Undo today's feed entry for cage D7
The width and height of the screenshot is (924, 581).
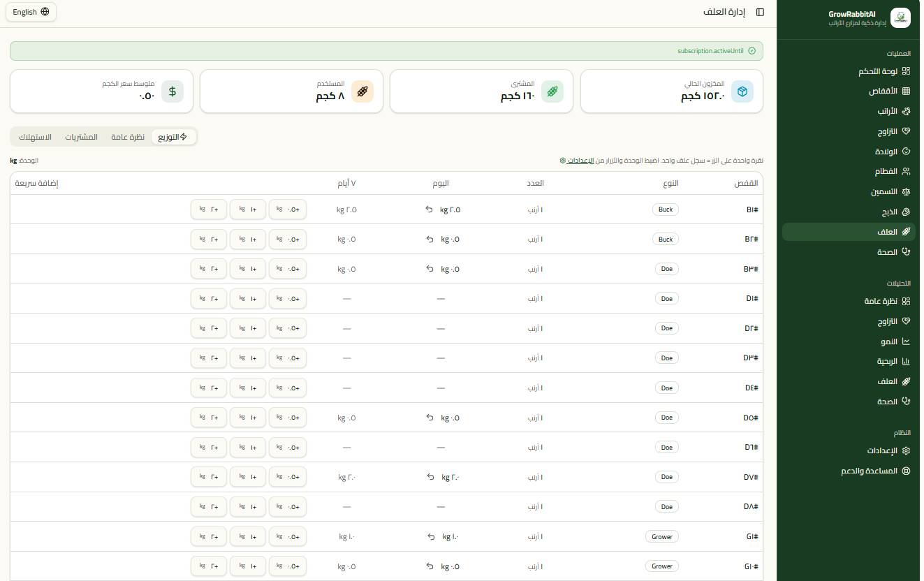pos(431,477)
